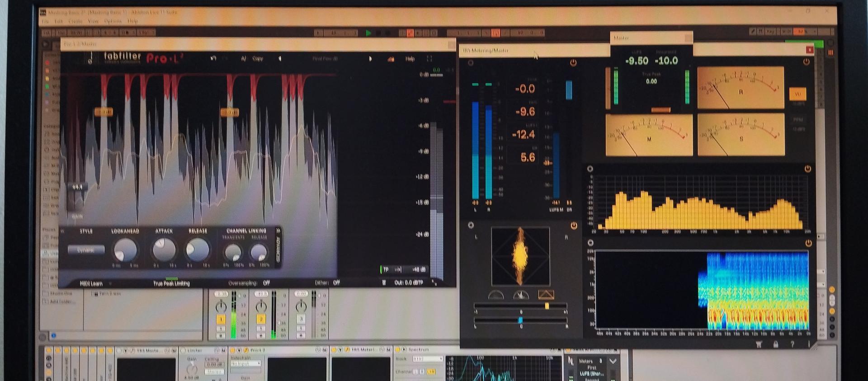
Task: Open the Style dropdown showing Dynamic
Action: pos(86,250)
